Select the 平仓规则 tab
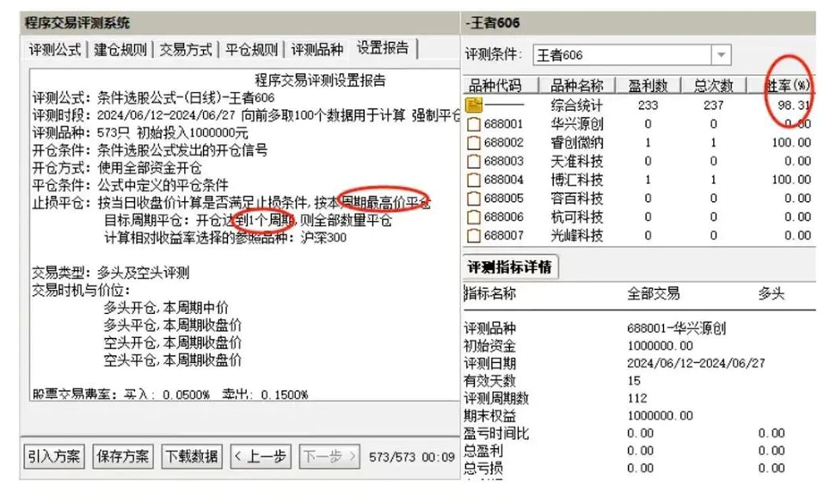The width and height of the screenshot is (830, 504). [252, 49]
